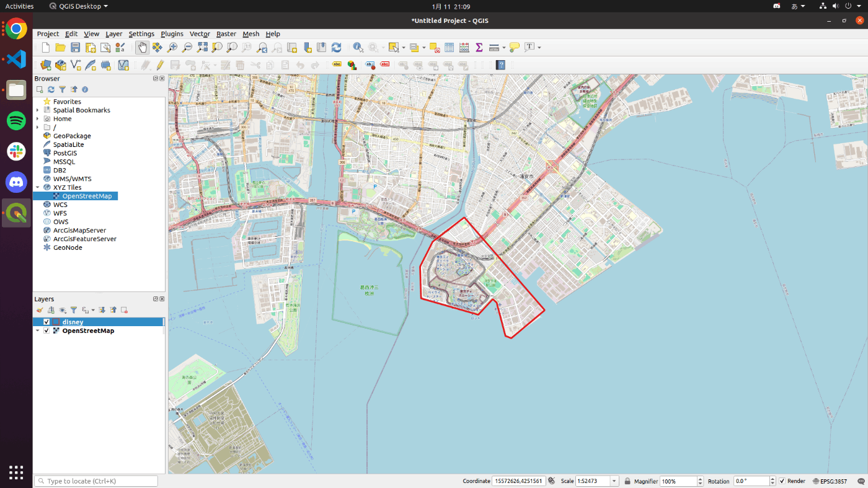Image resolution: width=868 pixels, height=488 pixels.
Task: Expand the Spatial Bookmarks tree node
Action: coord(38,110)
